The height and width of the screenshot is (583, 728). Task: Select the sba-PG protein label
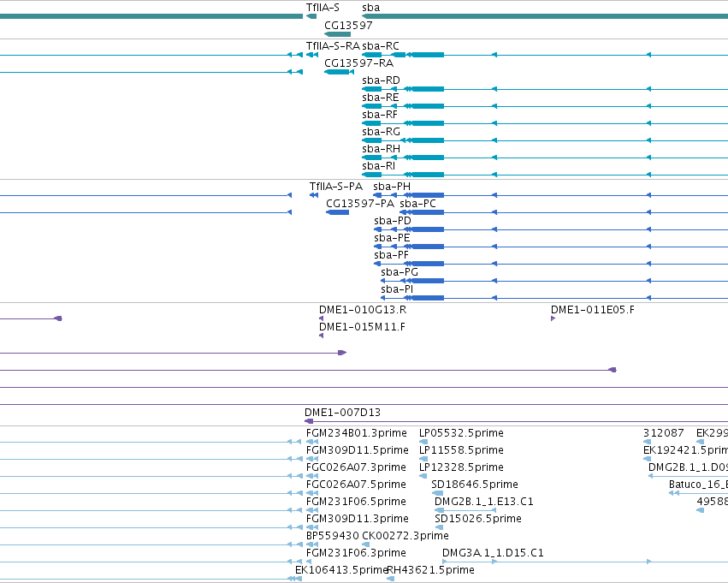[x=400, y=273]
